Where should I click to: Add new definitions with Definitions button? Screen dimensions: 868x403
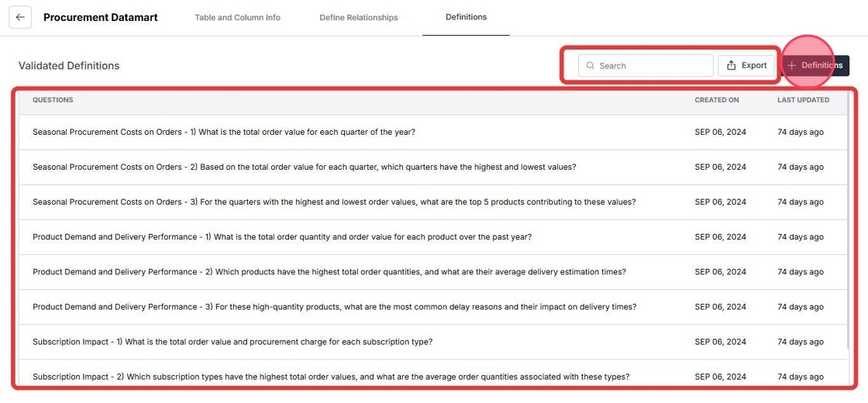pyautogui.click(x=815, y=65)
